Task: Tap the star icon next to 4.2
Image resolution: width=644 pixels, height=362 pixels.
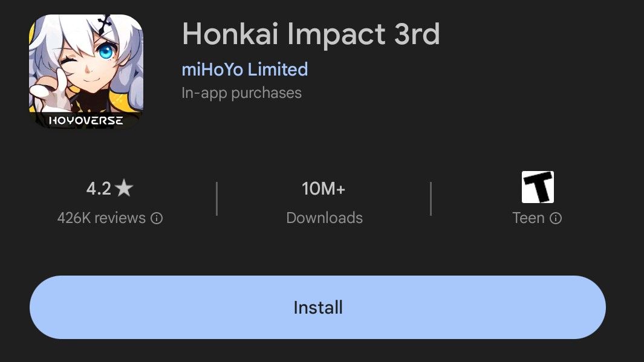Action: coord(125,187)
